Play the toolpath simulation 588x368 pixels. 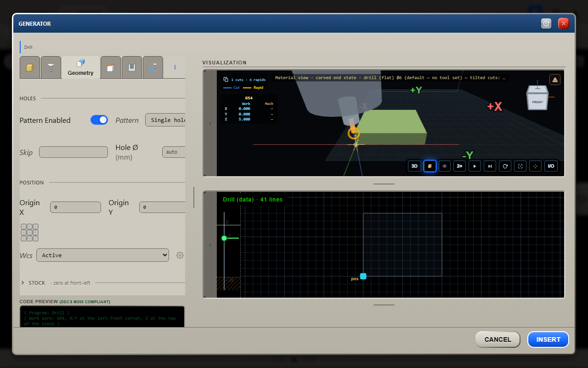point(475,166)
